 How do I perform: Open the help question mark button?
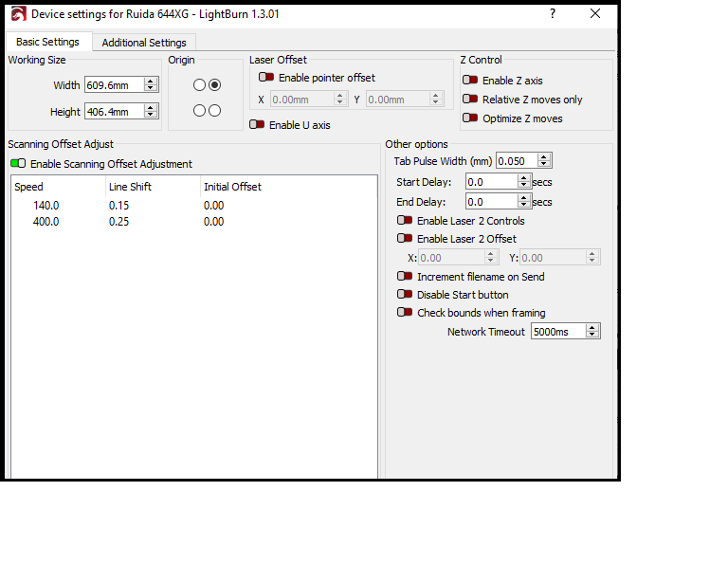553,13
